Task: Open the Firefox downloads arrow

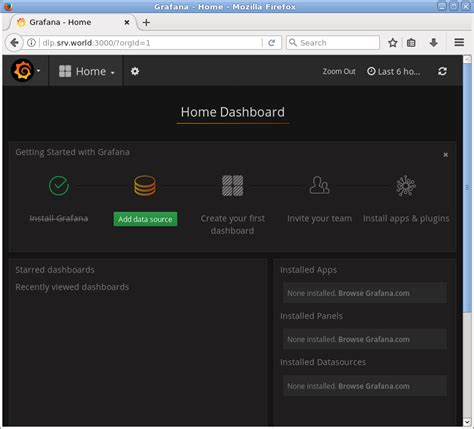Action: coord(433,43)
